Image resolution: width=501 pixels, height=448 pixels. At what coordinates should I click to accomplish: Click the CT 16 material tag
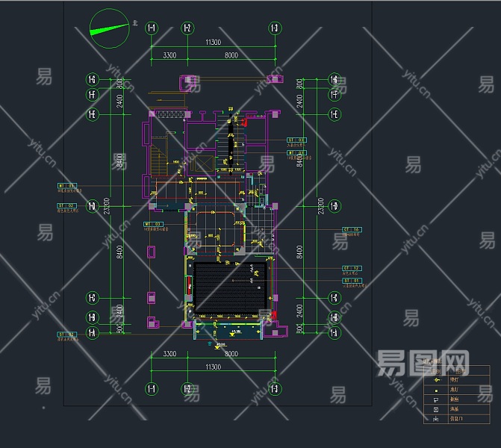(x=352, y=229)
